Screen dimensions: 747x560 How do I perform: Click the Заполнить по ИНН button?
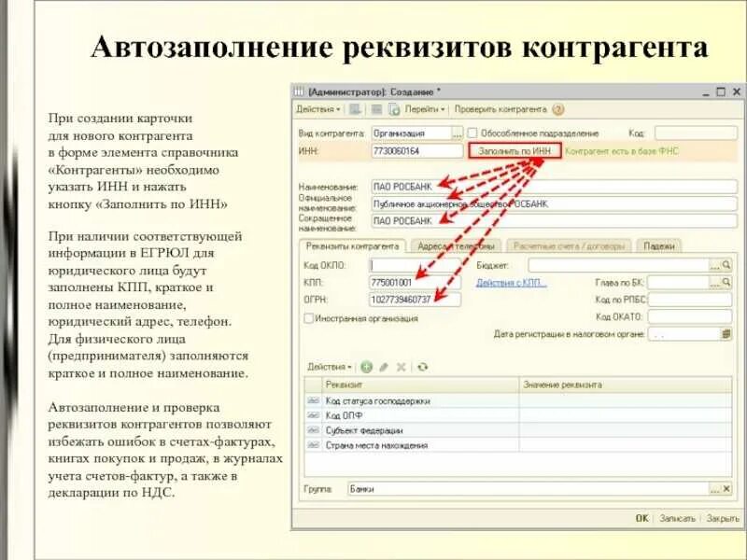pyautogui.click(x=514, y=151)
